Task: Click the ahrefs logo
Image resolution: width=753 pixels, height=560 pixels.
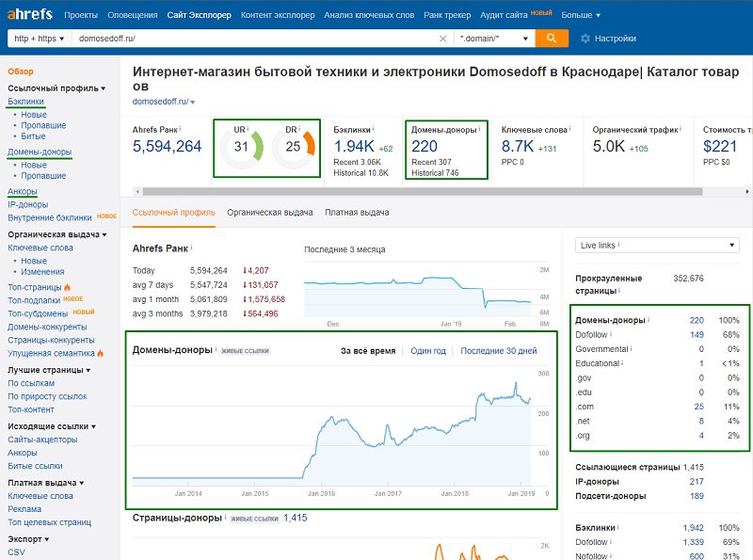Action: click(x=30, y=14)
